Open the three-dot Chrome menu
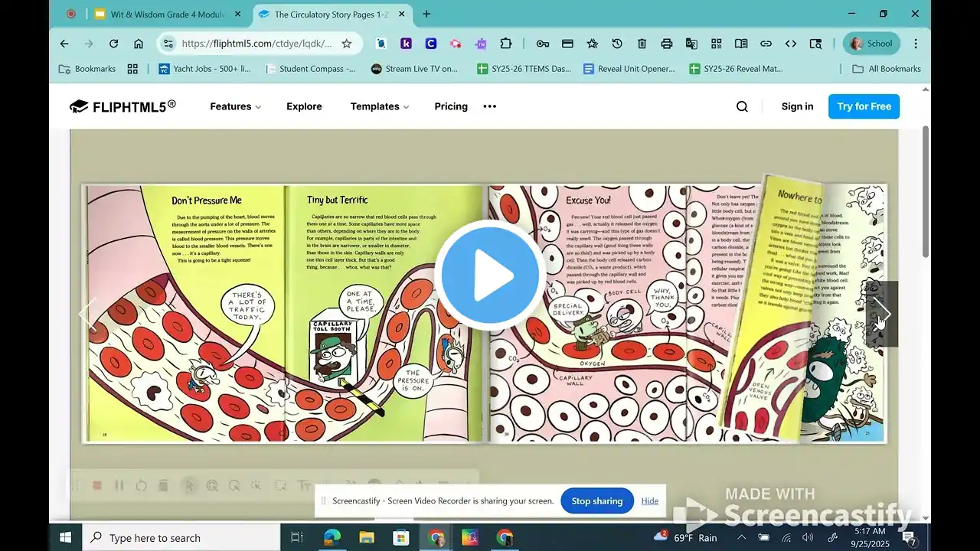 (x=916, y=44)
